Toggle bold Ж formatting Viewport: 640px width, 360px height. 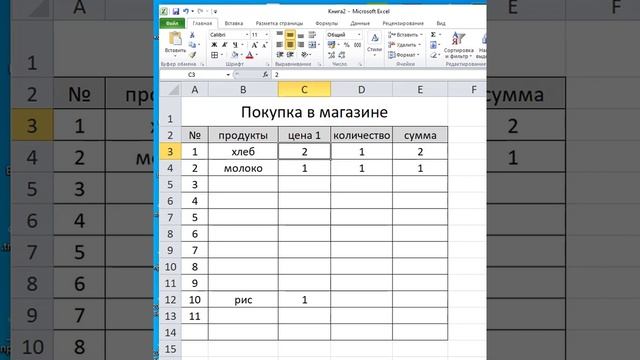click(x=214, y=45)
